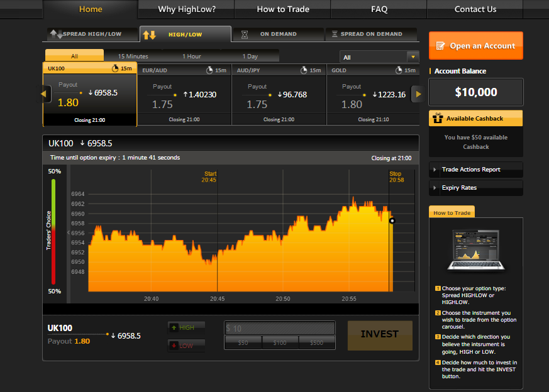Screen dimensions: 549x392
Task: Click the How to Trade sidebar tab
Action: [452, 212]
